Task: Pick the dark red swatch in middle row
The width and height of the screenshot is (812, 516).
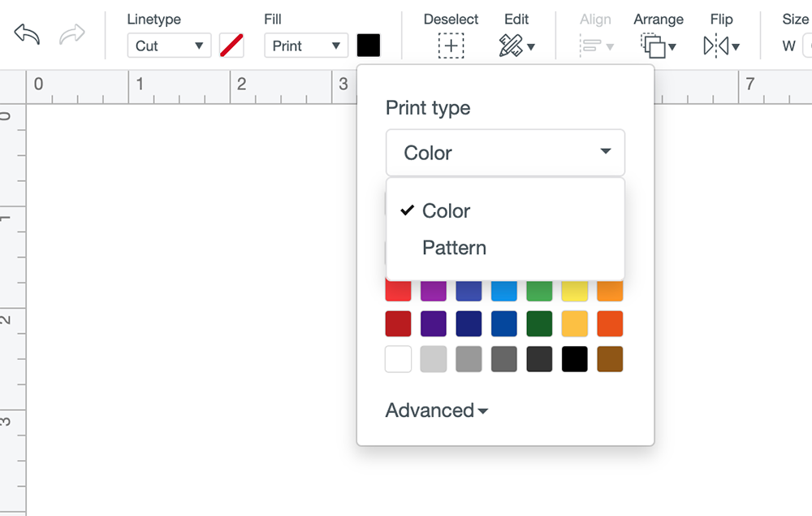Action: point(398,323)
